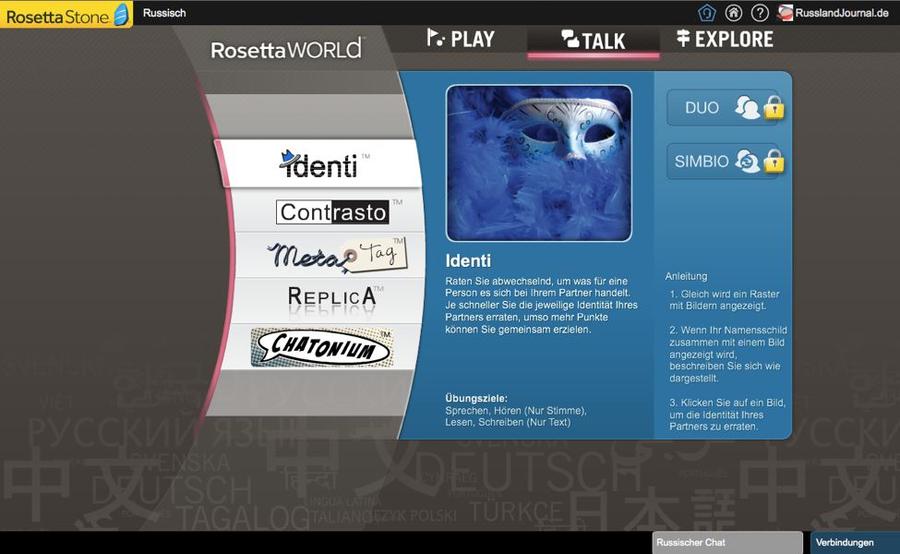Click the EXPLORE signpost icon
This screenshot has width=900, height=554.
tap(683, 38)
